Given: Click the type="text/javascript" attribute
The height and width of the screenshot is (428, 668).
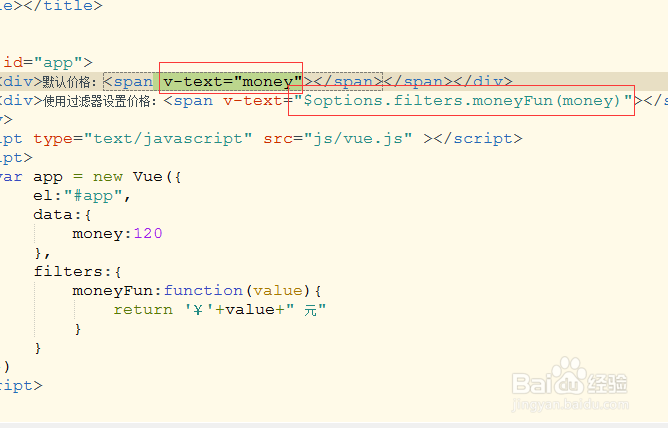Looking at the screenshot, I should (x=142, y=139).
